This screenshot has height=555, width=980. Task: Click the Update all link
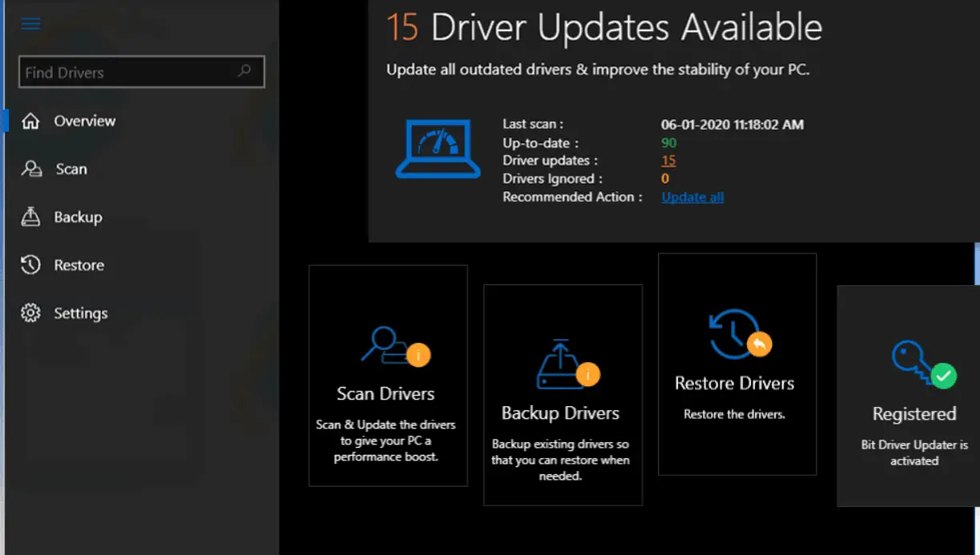693,197
